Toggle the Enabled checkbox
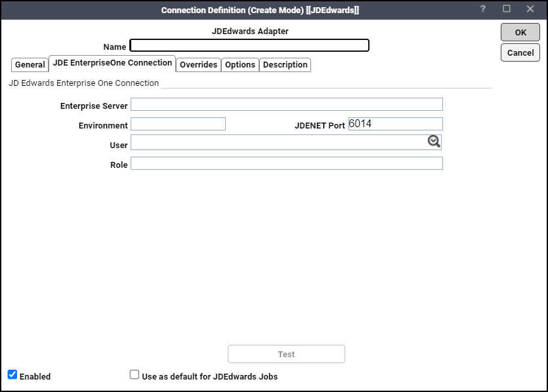 tap(12, 374)
